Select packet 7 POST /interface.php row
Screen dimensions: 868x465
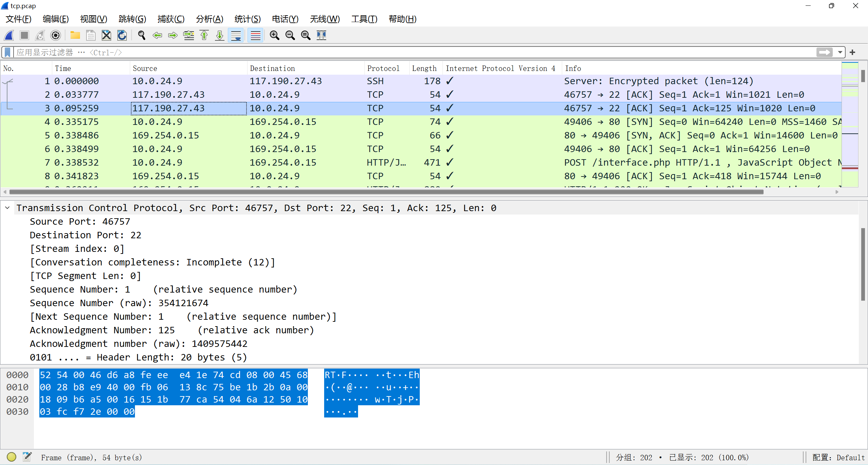pos(421,163)
